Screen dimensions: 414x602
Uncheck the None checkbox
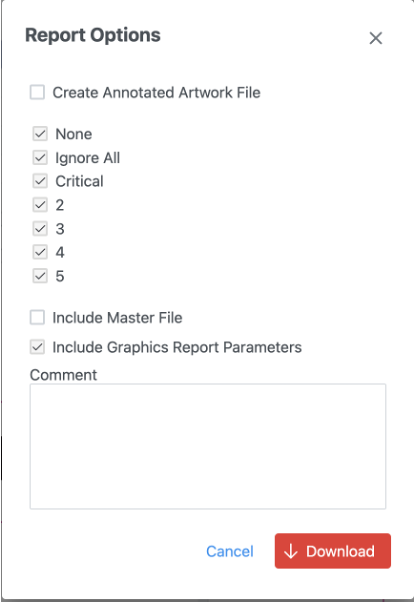[x=40, y=134]
